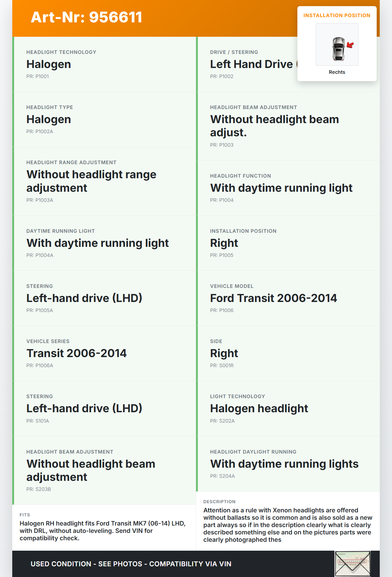Open the "Without headlight range adjustment" card
This screenshot has height=577, width=392.
click(x=104, y=181)
